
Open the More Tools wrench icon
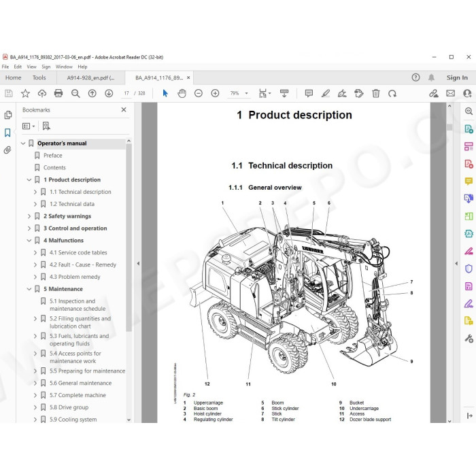click(x=469, y=338)
